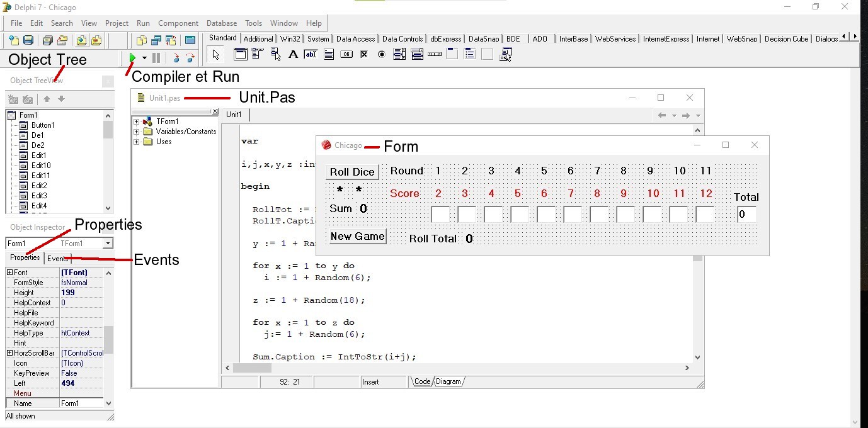
Task: Pick the Button (OK) component icon
Action: (x=346, y=55)
